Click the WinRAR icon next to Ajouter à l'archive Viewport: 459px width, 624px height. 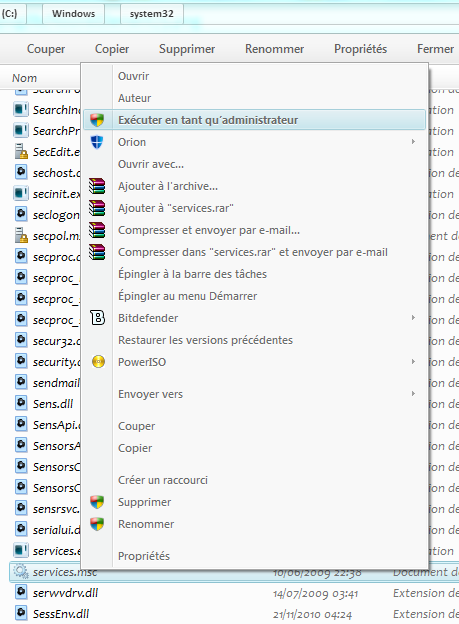(97, 186)
